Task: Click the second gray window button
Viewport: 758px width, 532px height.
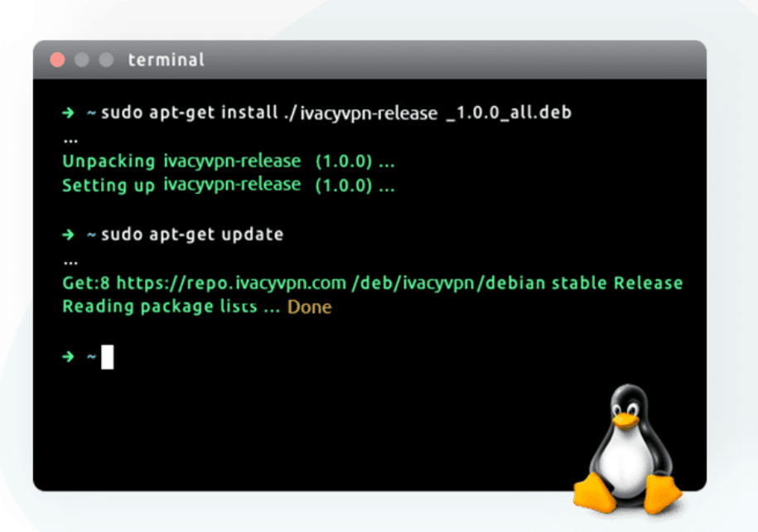Action: pyautogui.click(x=106, y=60)
